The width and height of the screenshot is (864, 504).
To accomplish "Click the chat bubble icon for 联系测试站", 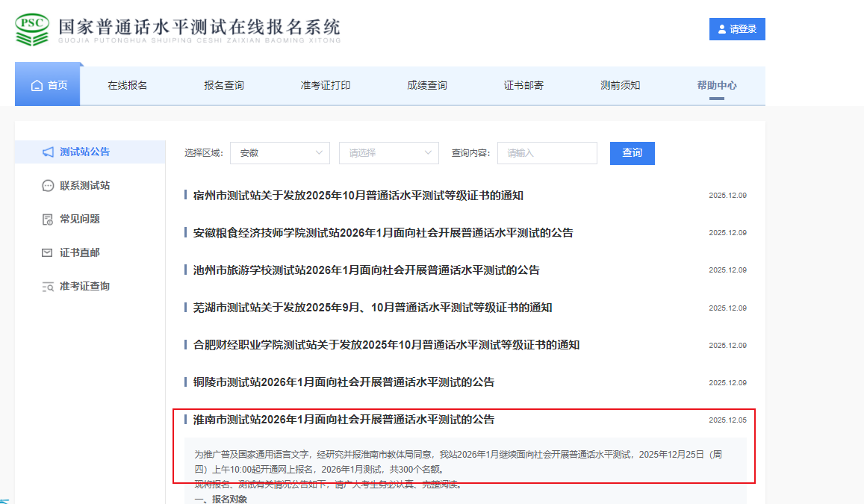I will pyautogui.click(x=48, y=186).
